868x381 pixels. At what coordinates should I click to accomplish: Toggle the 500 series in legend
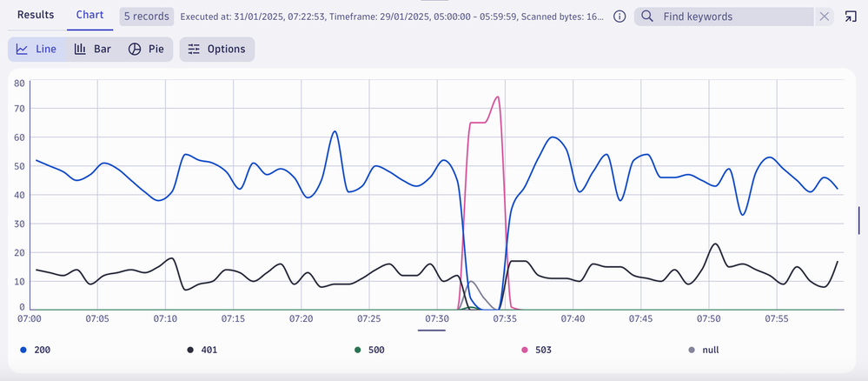[375, 351]
